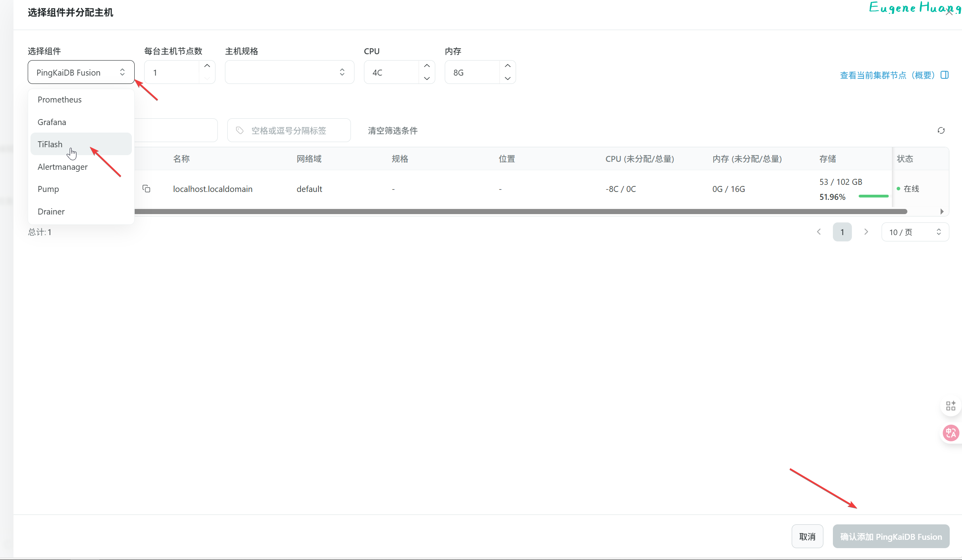Screen dimensions: 962x560
Task: Click the tag filter input field
Action: tap(293, 131)
